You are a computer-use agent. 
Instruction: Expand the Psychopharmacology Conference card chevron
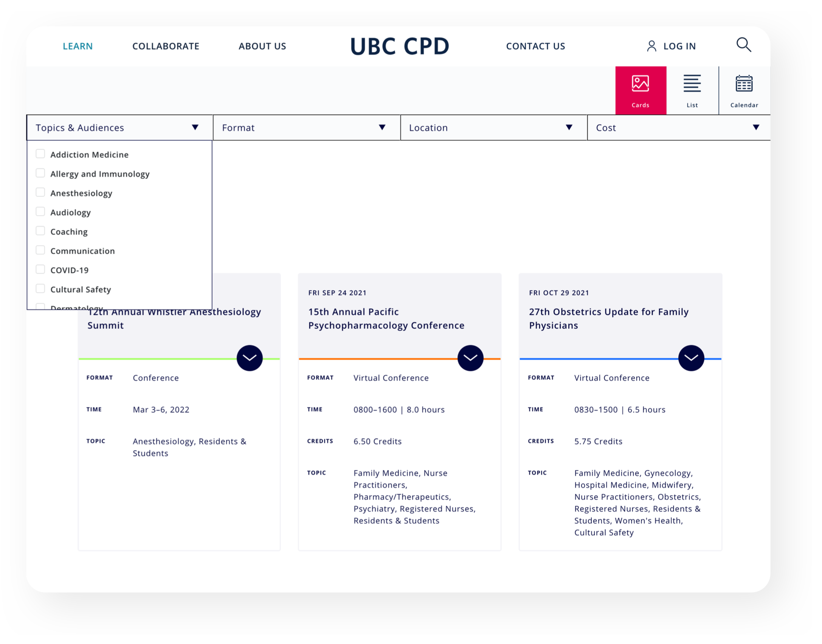coord(470,358)
